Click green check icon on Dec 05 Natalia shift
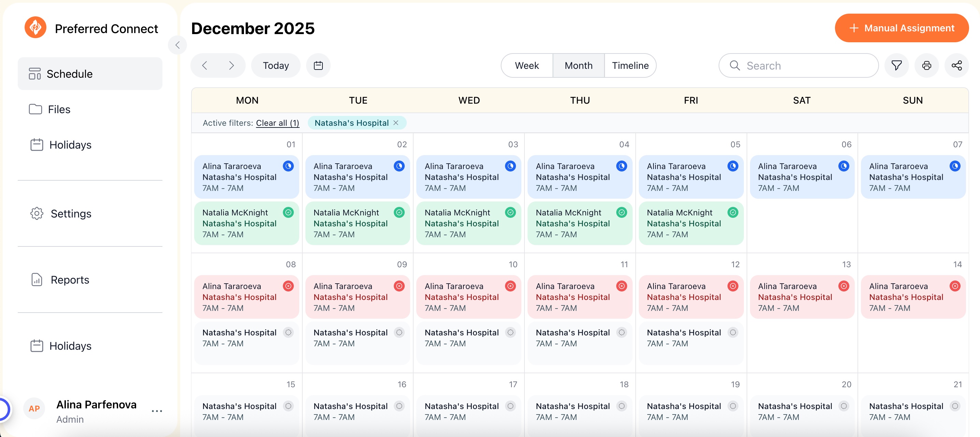Screen dimensions: 980x437 coord(733,212)
